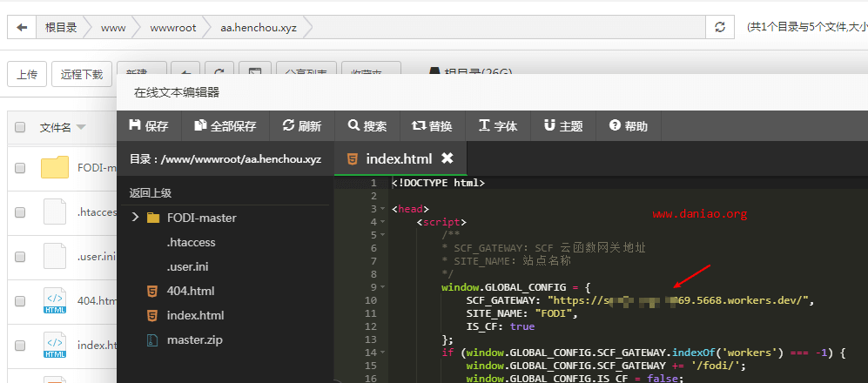Viewport: 868px width, 383px height.
Task: Click the yellow folder icon in editor sidebar
Action: coord(153,218)
